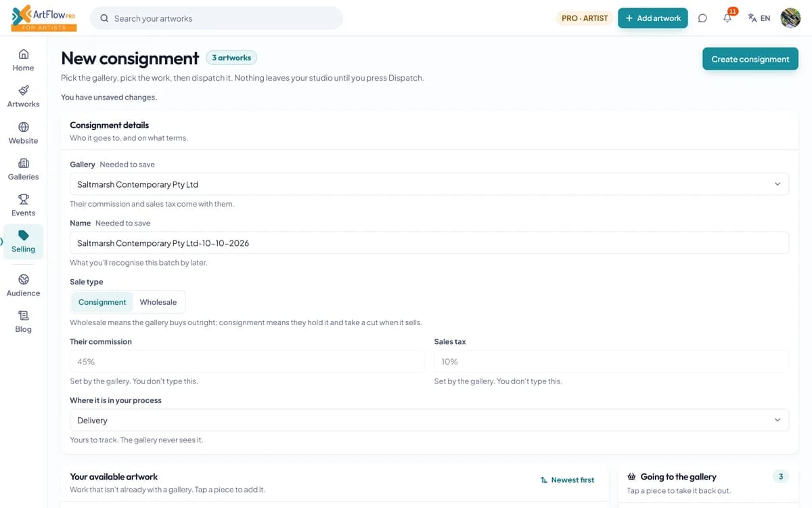
Task: Switch sale type to Wholesale
Action: click(158, 302)
